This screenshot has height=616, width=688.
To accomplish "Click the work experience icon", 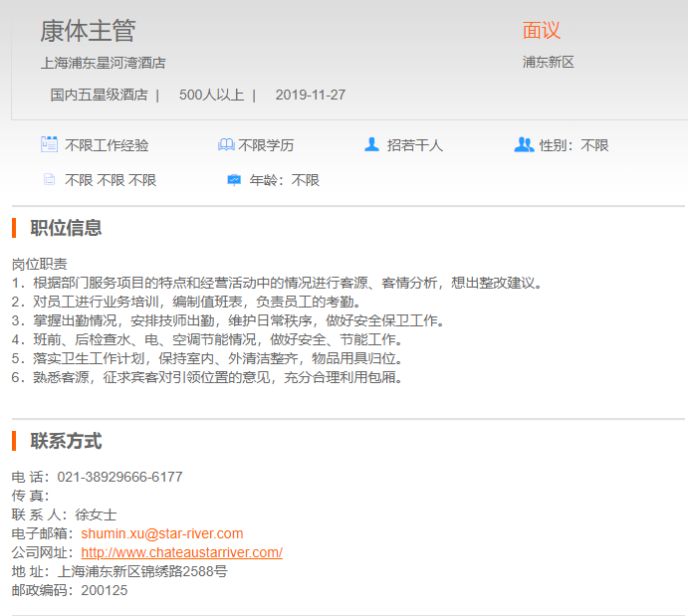I will [49, 145].
